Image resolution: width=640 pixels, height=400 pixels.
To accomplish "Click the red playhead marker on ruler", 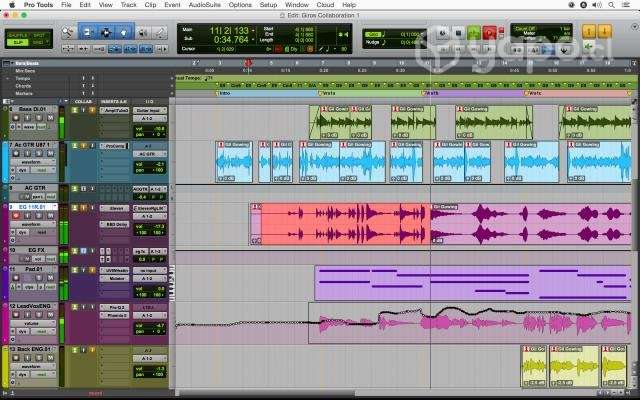I will click(248, 63).
